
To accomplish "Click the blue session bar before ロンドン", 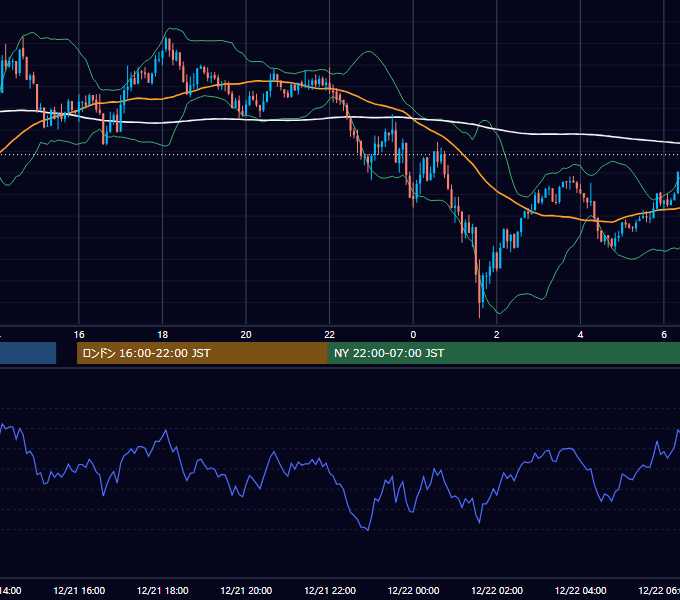I will tap(28, 353).
